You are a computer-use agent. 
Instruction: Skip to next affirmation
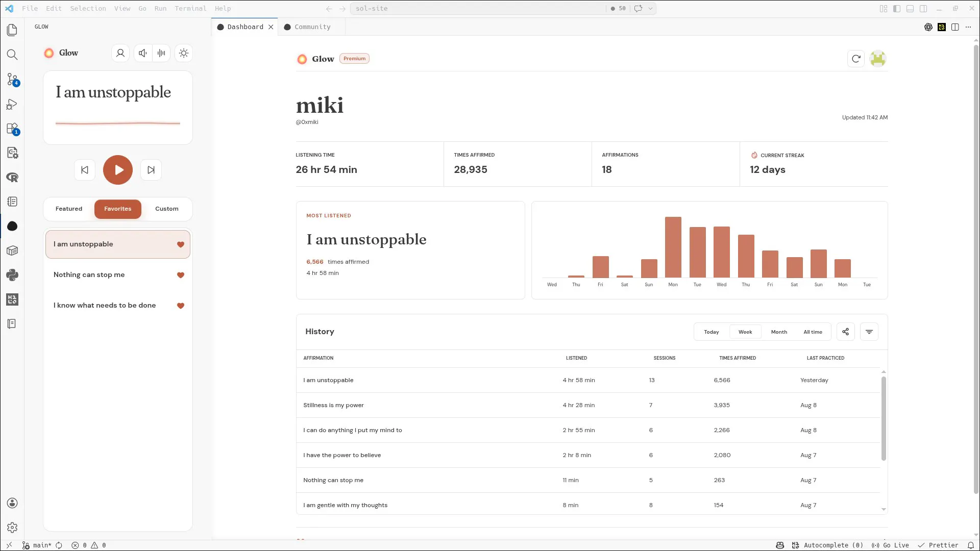point(151,170)
